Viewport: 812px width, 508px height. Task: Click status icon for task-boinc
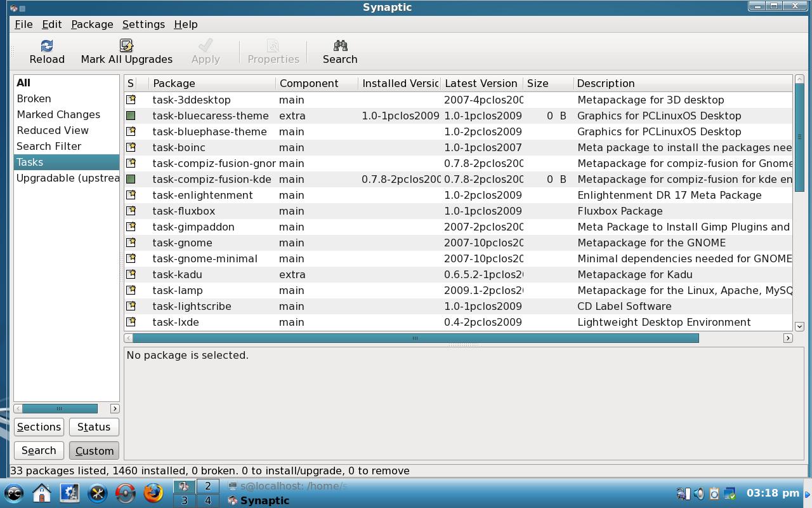(x=131, y=147)
